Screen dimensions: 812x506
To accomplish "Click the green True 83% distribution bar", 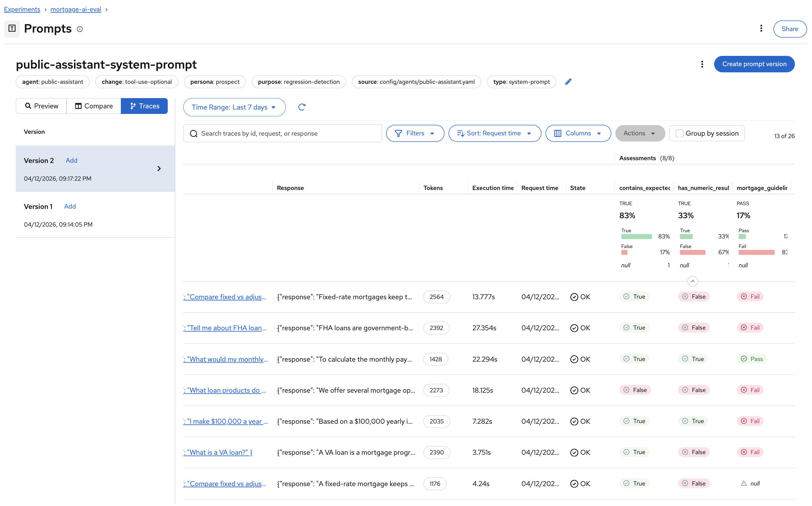I will click(x=636, y=237).
